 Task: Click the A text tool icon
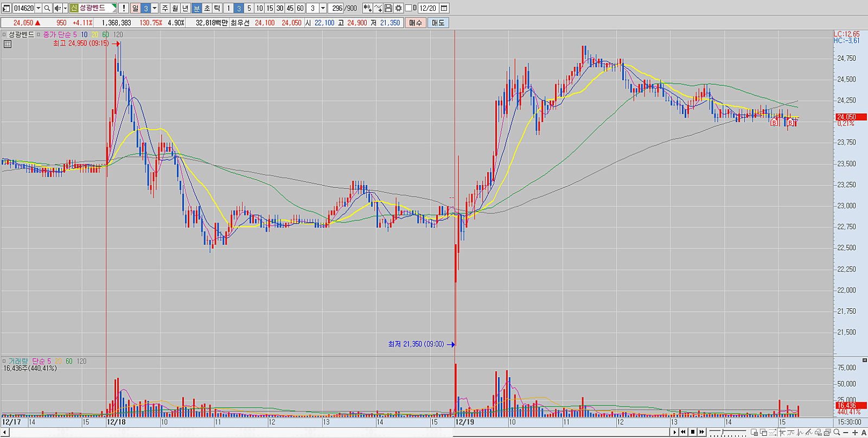coord(864,433)
